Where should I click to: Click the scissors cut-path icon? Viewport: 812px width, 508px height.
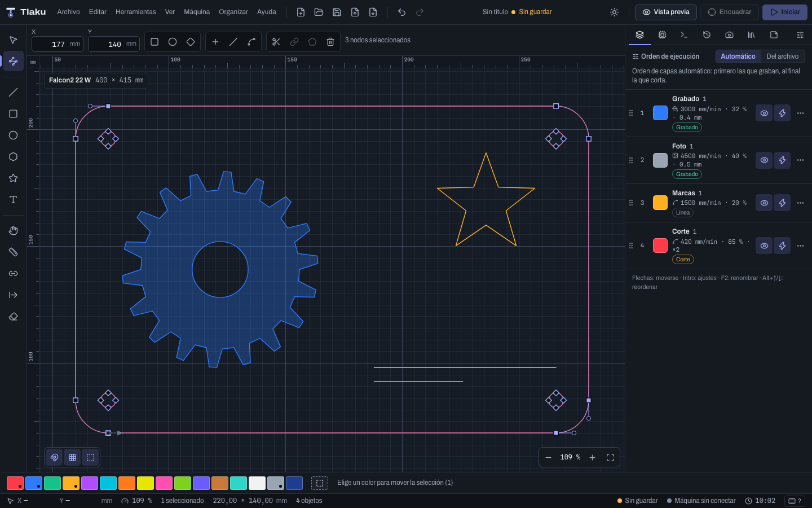coord(276,42)
